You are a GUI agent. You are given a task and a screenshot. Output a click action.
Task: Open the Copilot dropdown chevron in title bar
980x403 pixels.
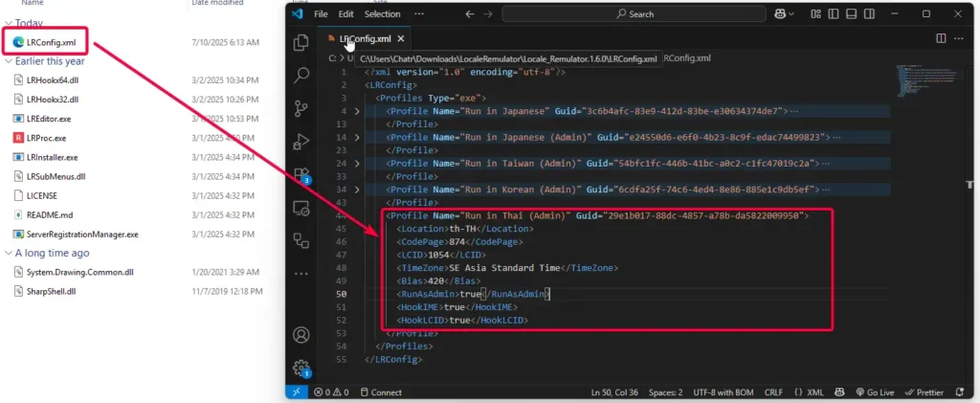click(791, 13)
